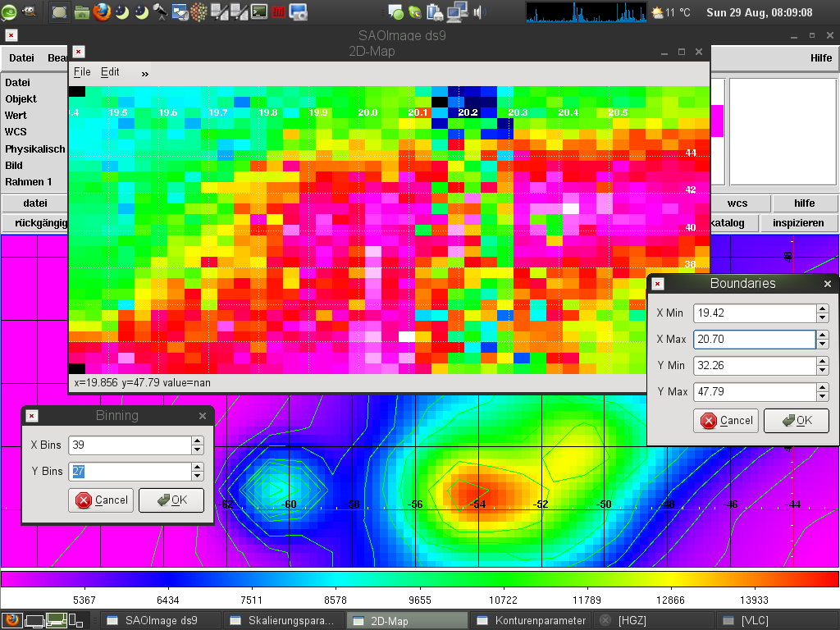
Task: Open the network computers tray icon
Action: pyautogui.click(x=457, y=11)
